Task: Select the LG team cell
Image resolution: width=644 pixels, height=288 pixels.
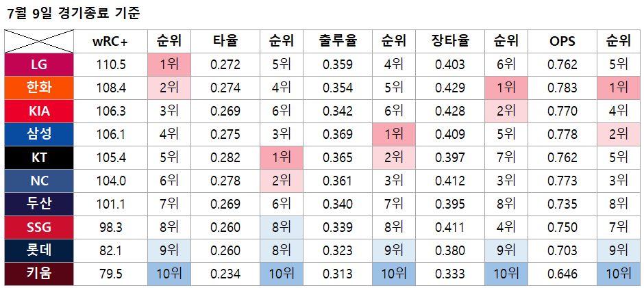Action: [40, 64]
